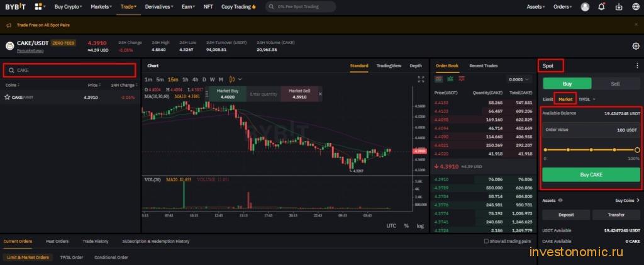Image resolution: width=644 pixels, height=265 pixels.
Task: Click the middle 50% slider node
Action: coord(591,150)
